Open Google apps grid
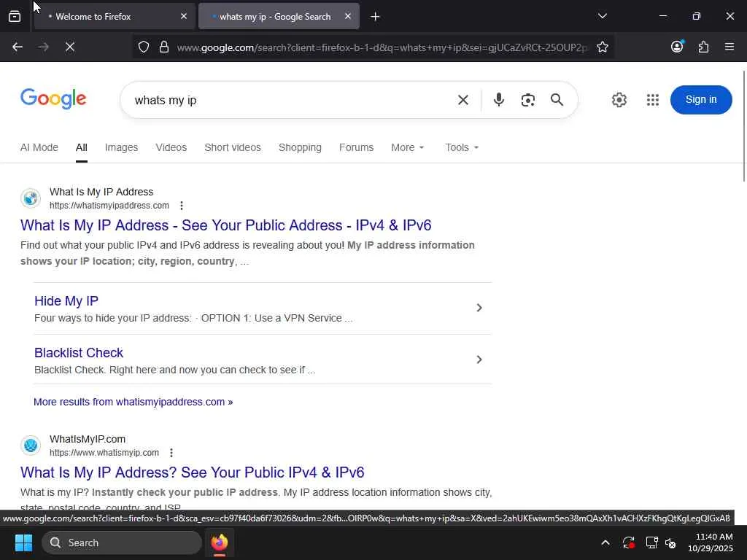Screen dimensions: 747x560 pos(653,100)
